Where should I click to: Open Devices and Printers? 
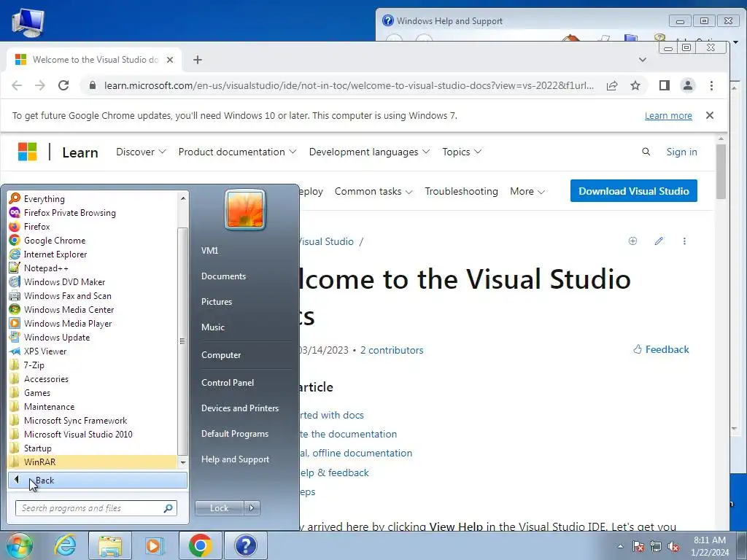coord(239,408)
